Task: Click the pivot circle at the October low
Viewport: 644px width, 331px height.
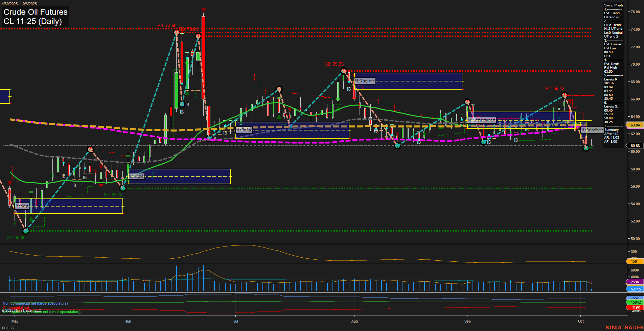Action: [586, 148]
